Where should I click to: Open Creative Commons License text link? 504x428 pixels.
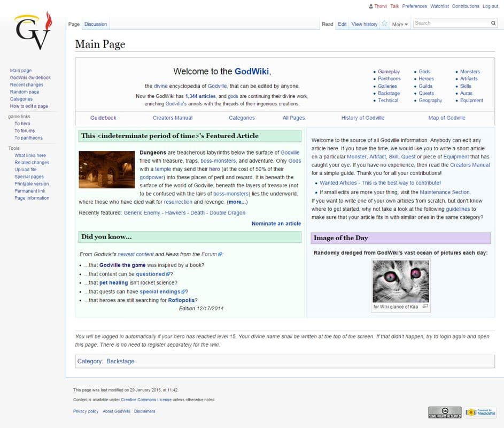coord(146,400)
